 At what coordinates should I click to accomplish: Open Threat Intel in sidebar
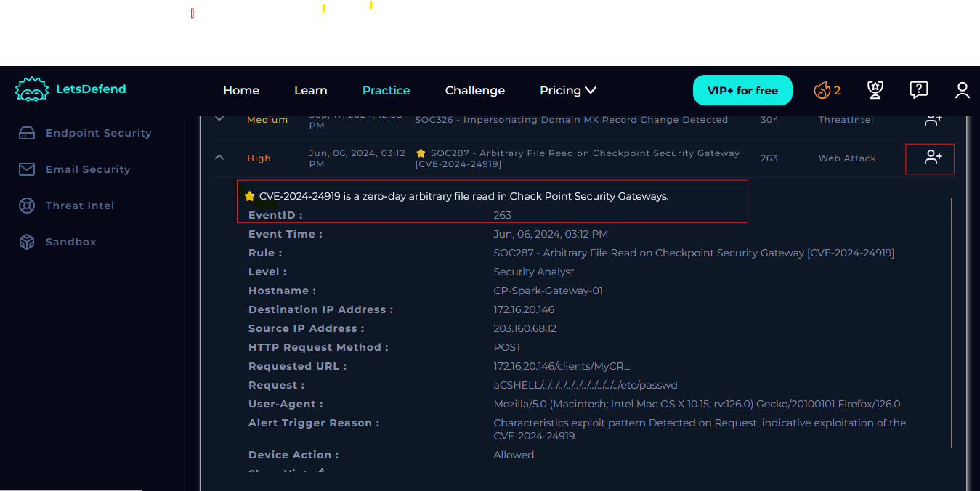point(80,206)
